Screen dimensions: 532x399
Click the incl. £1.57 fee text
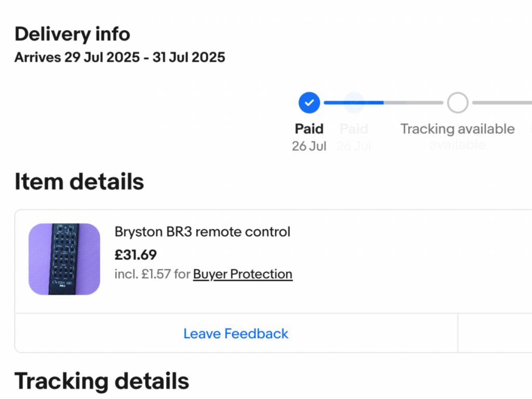click(152, 274)
